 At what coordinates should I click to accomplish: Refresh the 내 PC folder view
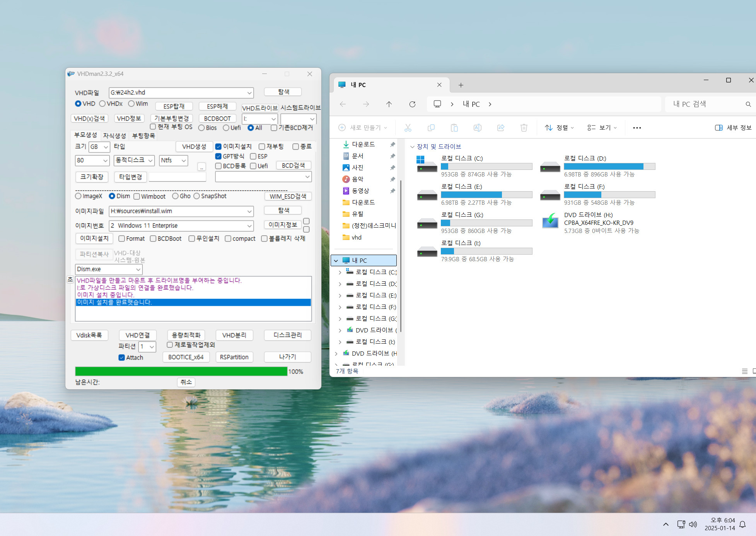(x=412, y=104)
